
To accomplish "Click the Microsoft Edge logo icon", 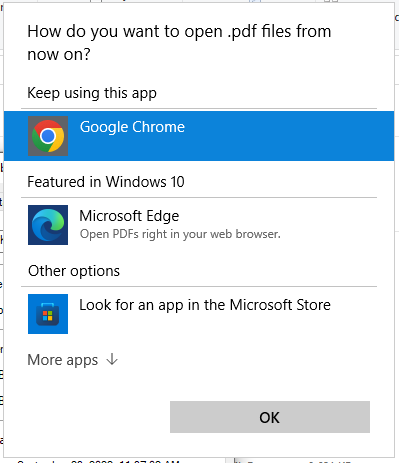I will 48,225.
